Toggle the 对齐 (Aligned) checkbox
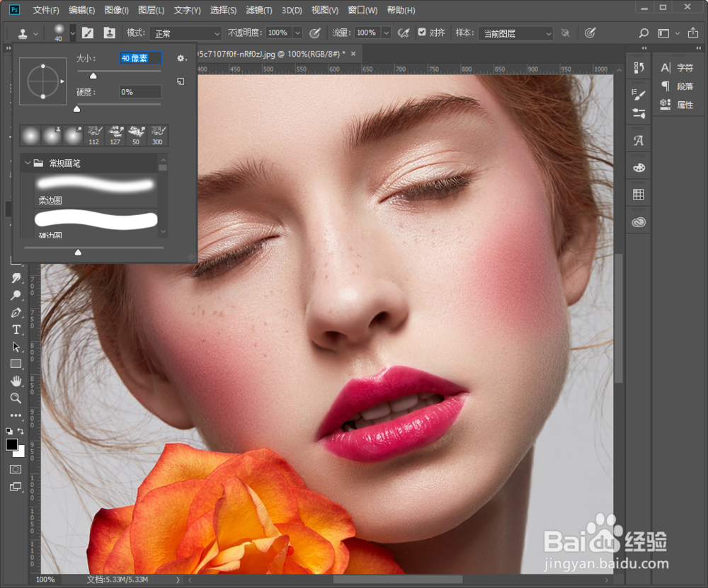Image resolution: width=708 pixels, height=588 pixels. pyautogui.click(x=422, y=33)
